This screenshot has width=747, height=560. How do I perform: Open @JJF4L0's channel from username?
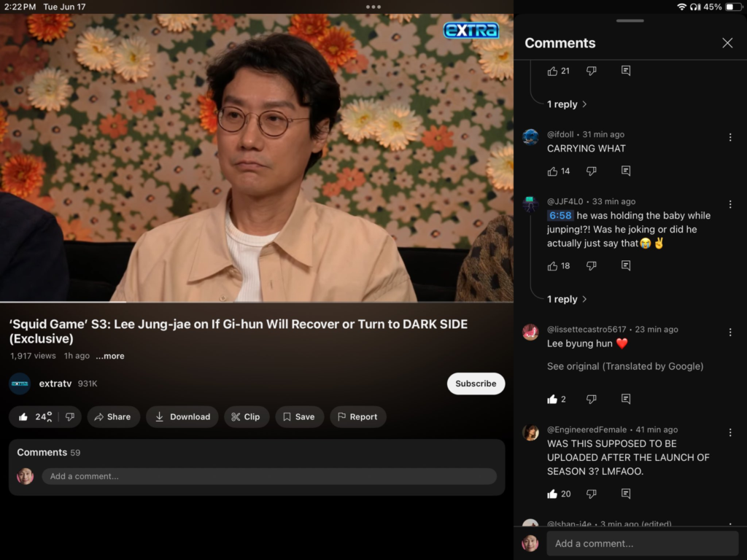[x=565, y=201]
